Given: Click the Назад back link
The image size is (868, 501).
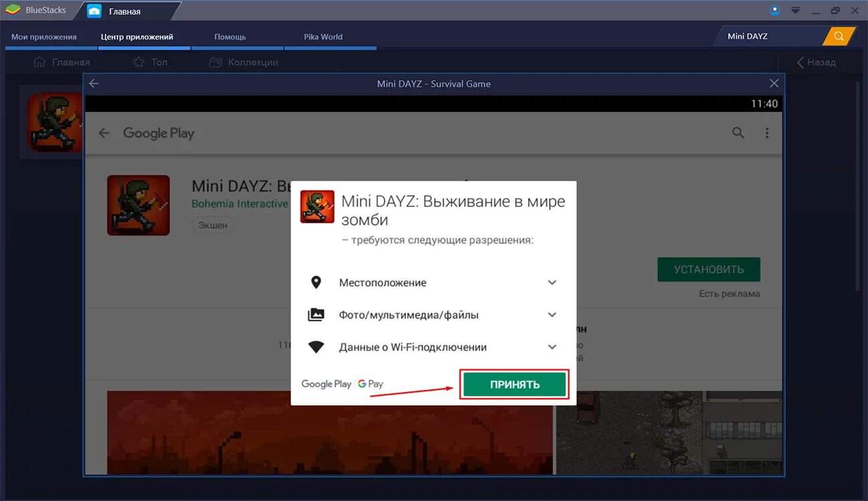Looking at the screenshot, I should coord(816,62).
